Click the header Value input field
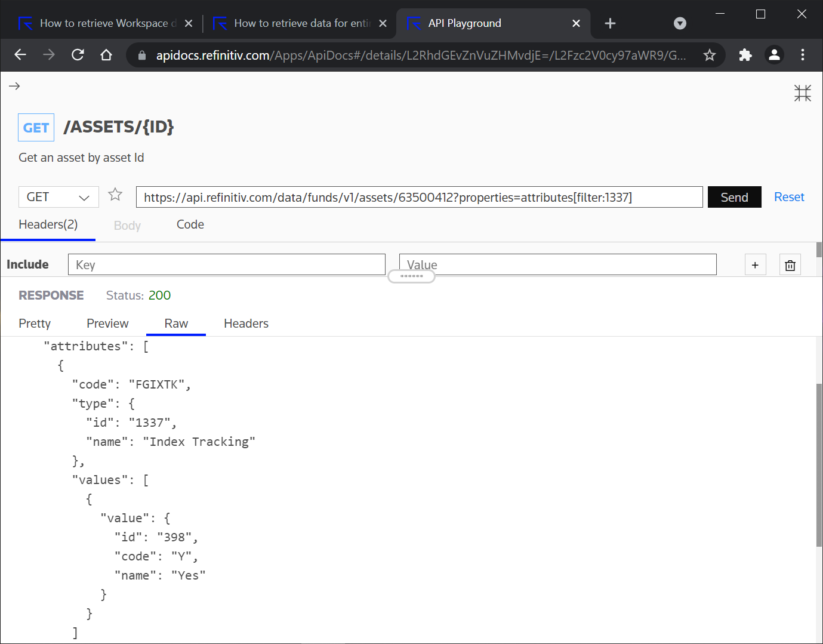The width and height of the screenshot is (823, 644). tap(557, 264)
